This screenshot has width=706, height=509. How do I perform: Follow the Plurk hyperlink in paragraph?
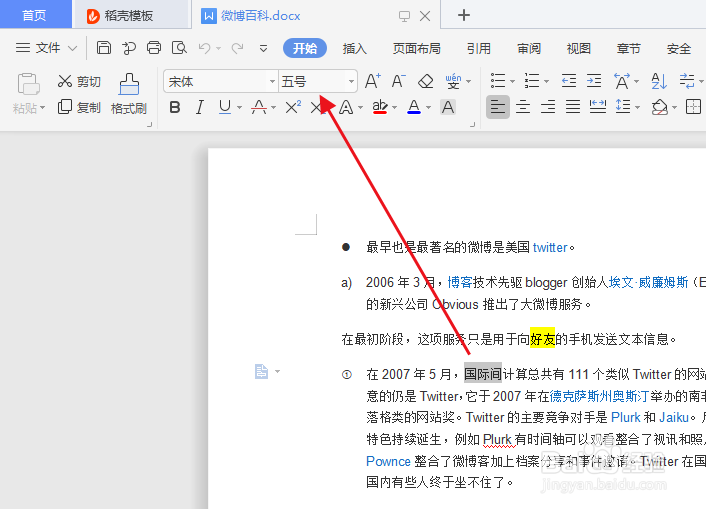pyautogui.click(x=625, y=417)
